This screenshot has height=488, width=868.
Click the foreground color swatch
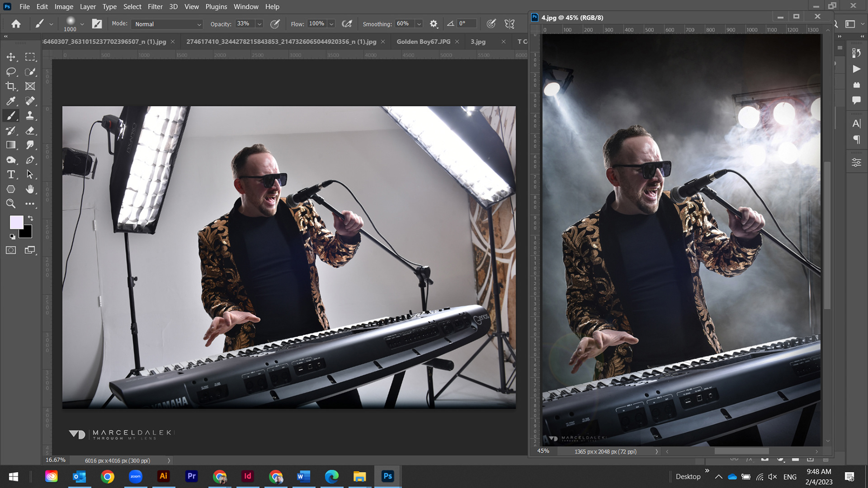(x=17, y=222)
